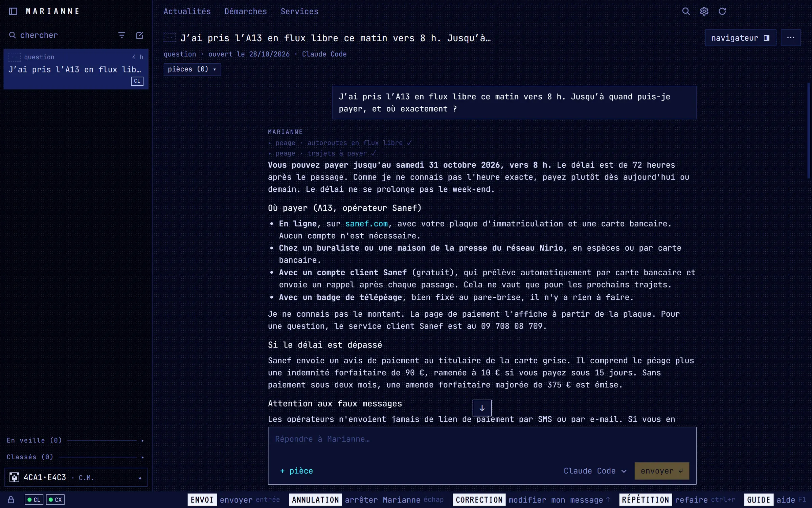Click the 'Si le délai est dépassé' heading
Viewport: 812px width, 508px height.
coord(325,345)
